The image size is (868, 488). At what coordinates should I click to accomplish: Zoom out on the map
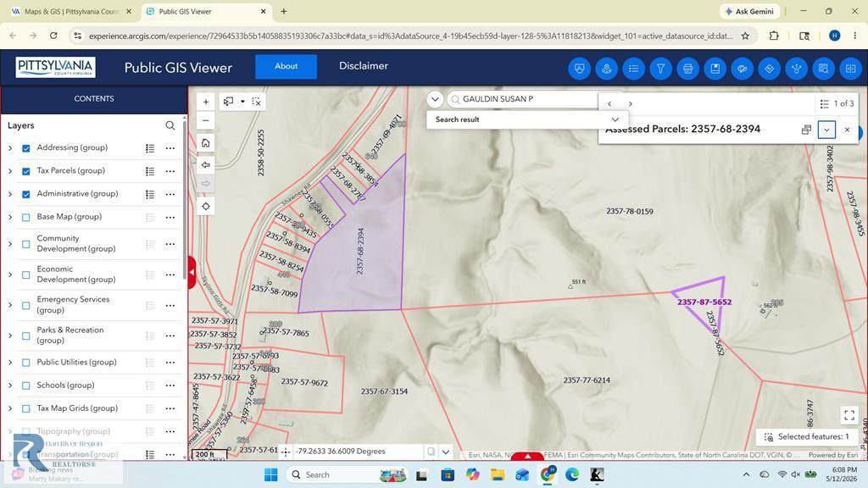(206, 120)
